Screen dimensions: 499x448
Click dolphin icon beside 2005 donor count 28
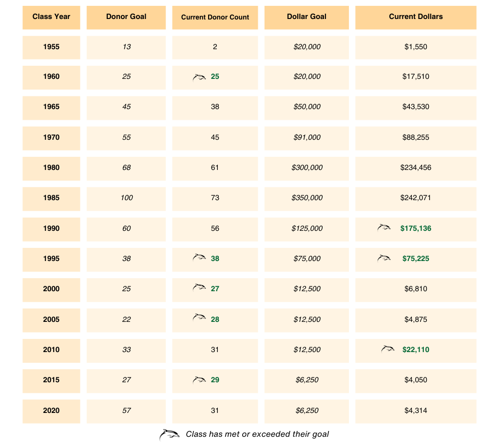[x=199, y=318]
